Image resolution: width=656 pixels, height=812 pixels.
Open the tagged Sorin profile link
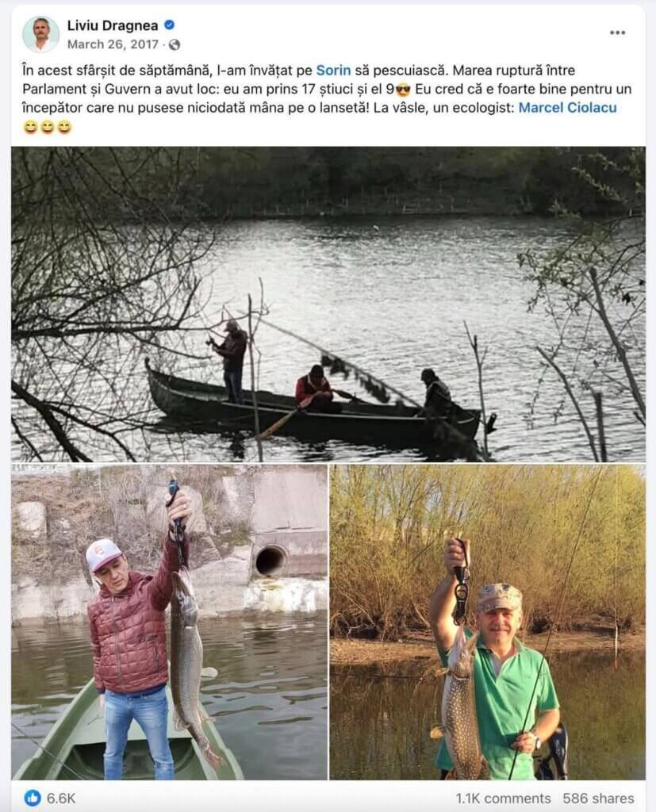point(333,71)
